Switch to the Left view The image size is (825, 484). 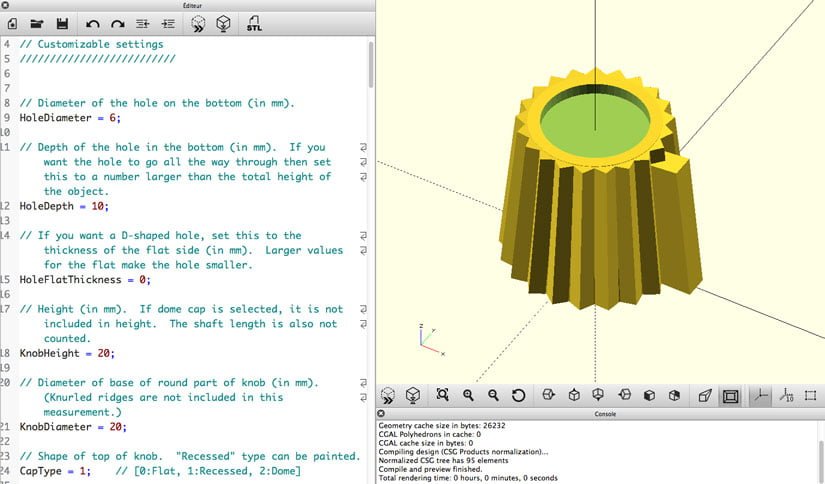point(625,395)
